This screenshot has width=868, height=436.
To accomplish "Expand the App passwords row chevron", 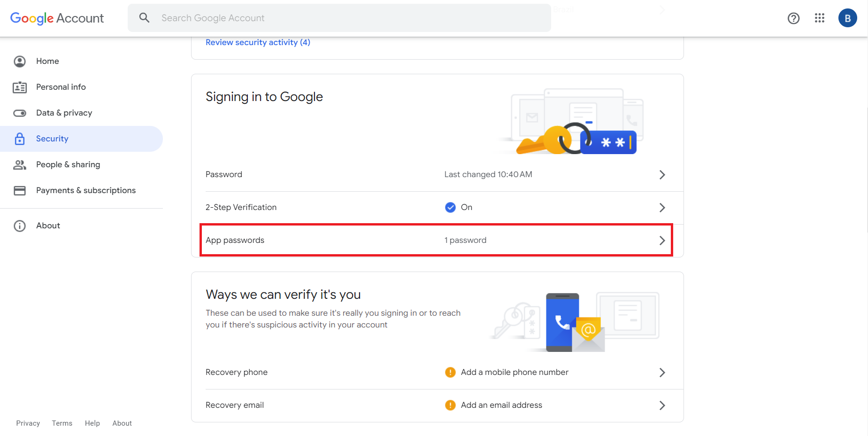I will click(662, 241).
